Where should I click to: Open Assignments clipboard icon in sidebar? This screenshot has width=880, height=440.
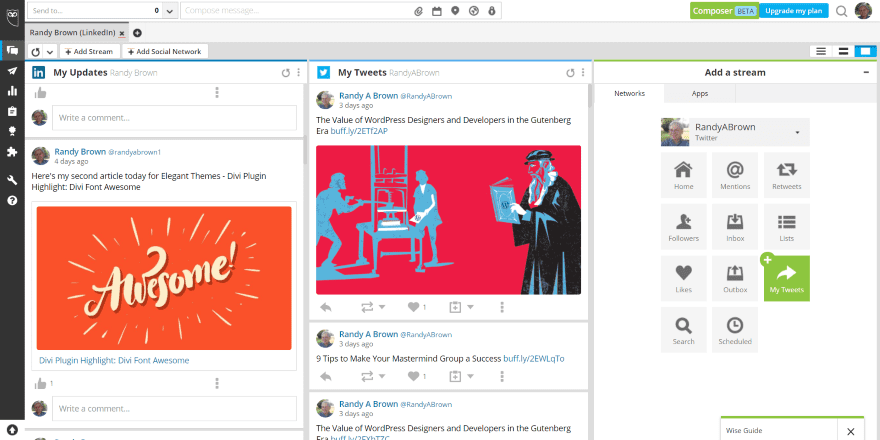pos(12,111)
